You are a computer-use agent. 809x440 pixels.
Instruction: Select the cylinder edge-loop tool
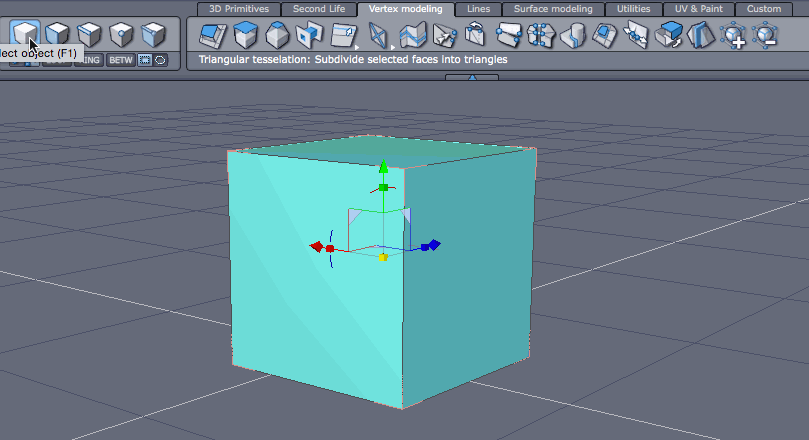pos(573,36)
